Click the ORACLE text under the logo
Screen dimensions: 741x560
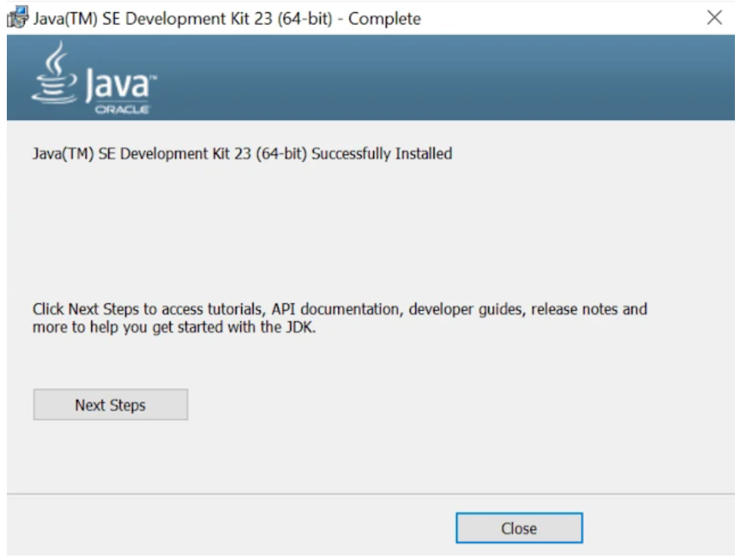[122, 110]
